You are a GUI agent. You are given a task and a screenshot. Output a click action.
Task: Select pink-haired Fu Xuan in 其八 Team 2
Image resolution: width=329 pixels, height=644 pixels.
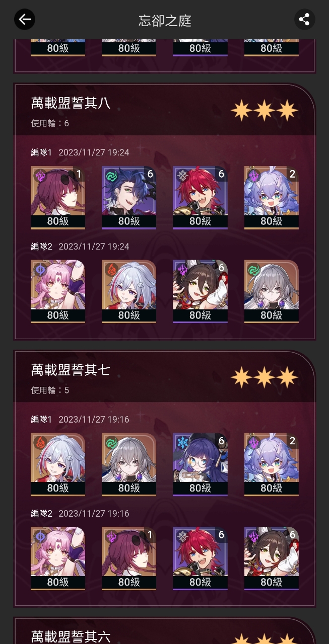click(x=58, y=291)
